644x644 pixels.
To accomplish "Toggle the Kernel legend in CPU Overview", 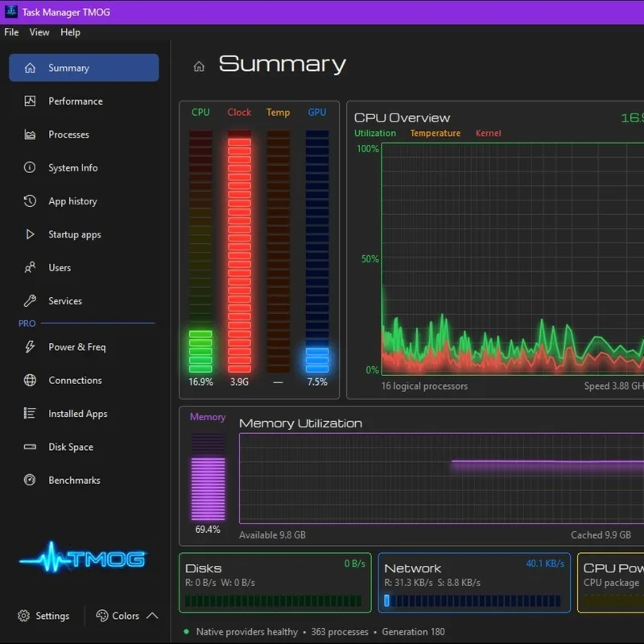I will pos(489,133).
